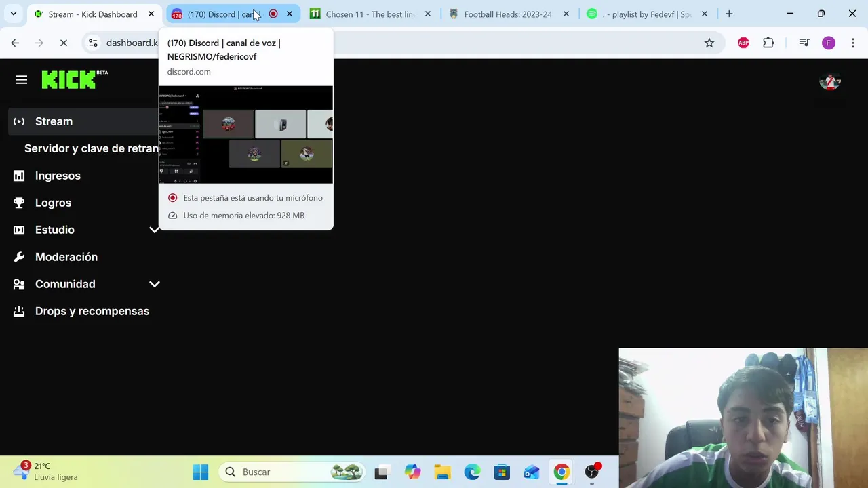Open the Windows Start menu
This screenshot has width=868, height=488.
[200, 472]
